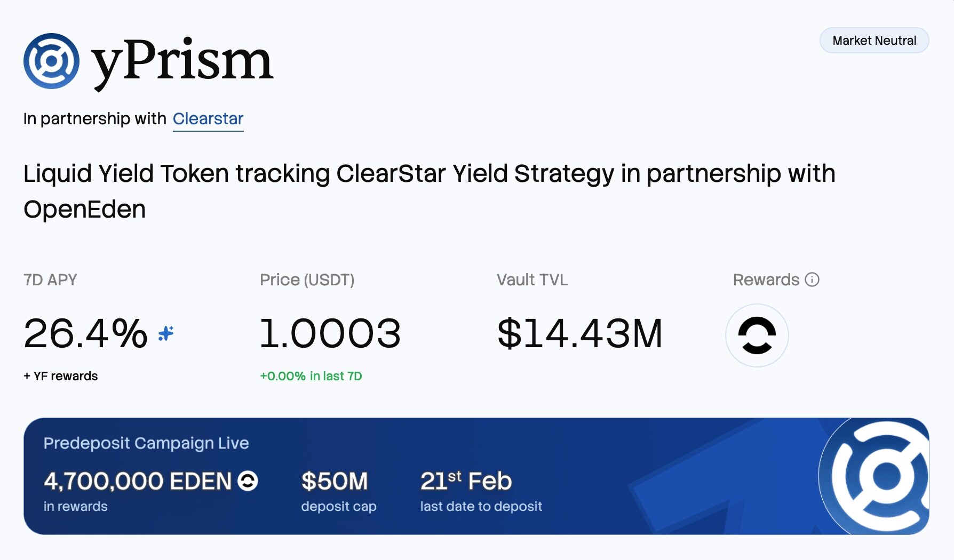Click the +0.00% in last 7D indicator
Viewport: 954px width, 560px height.
311,376
